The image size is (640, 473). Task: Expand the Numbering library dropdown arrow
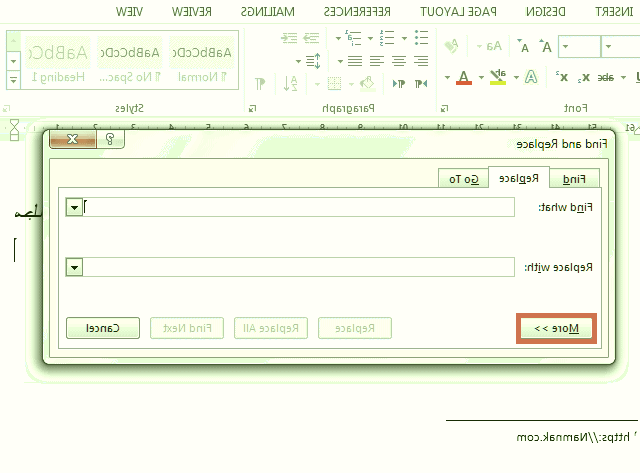pos(370,38)
